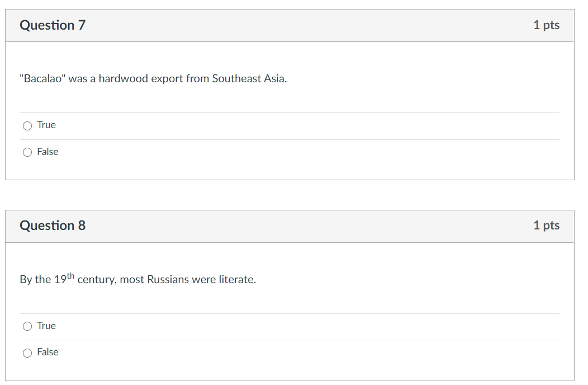Click the False label text in Question 8
Viewport: 588px width, 385px height.
pyautogui.click(x=48, y=352)
